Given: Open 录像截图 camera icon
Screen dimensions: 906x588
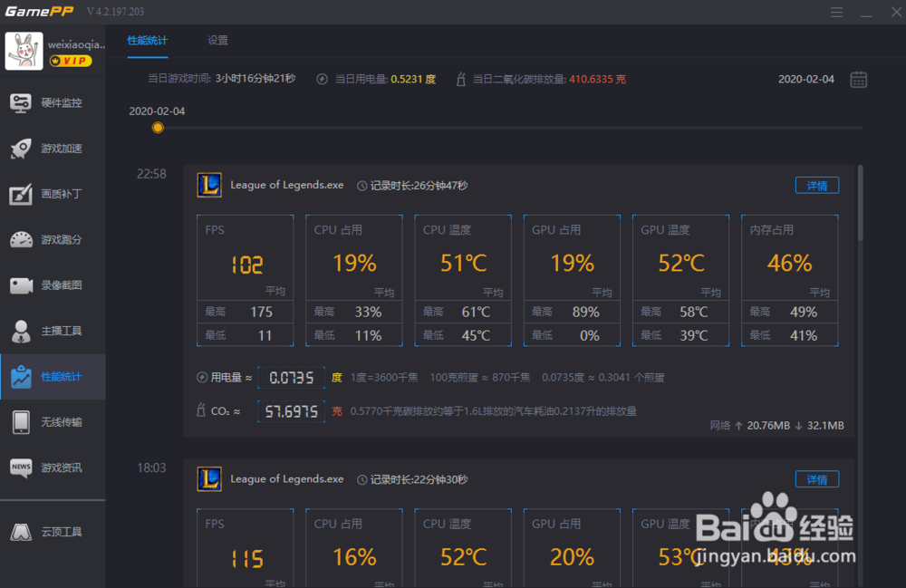Looking at the screenshot, I should point(21,285).
